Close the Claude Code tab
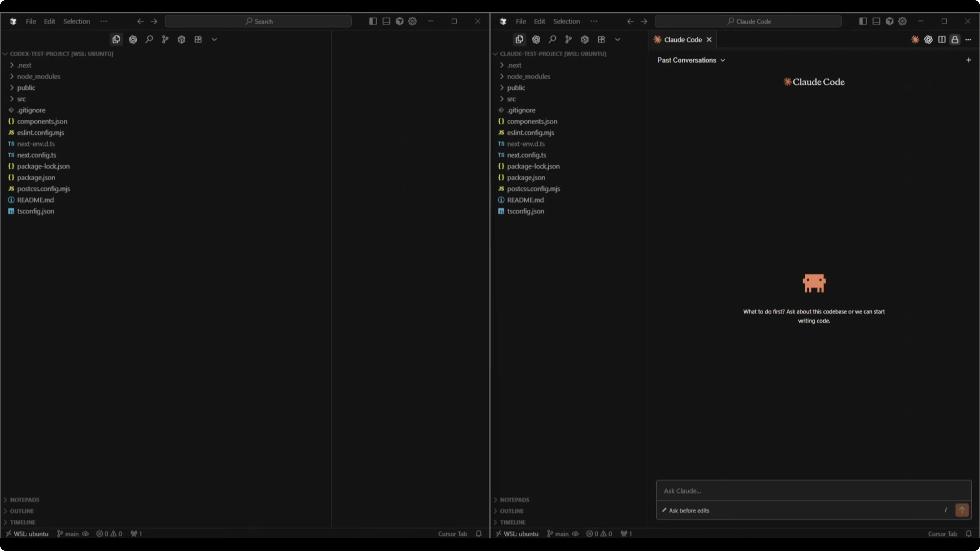This screenshot has height=551, width=980. (709, 40)
